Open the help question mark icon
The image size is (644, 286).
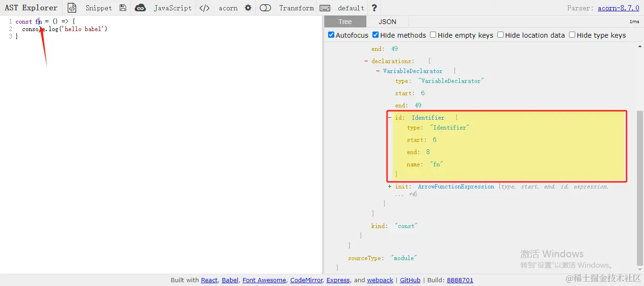click(374, 8)
